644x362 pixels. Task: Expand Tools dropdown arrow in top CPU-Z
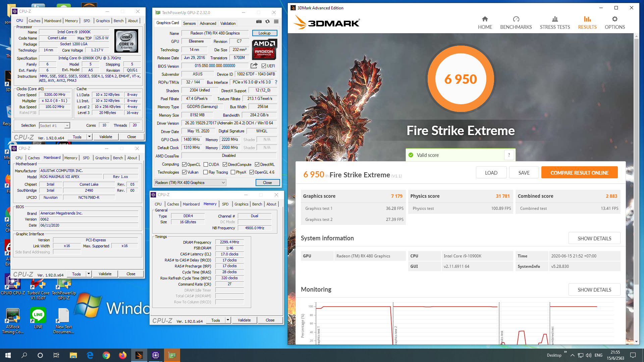[x=89, y=137]
